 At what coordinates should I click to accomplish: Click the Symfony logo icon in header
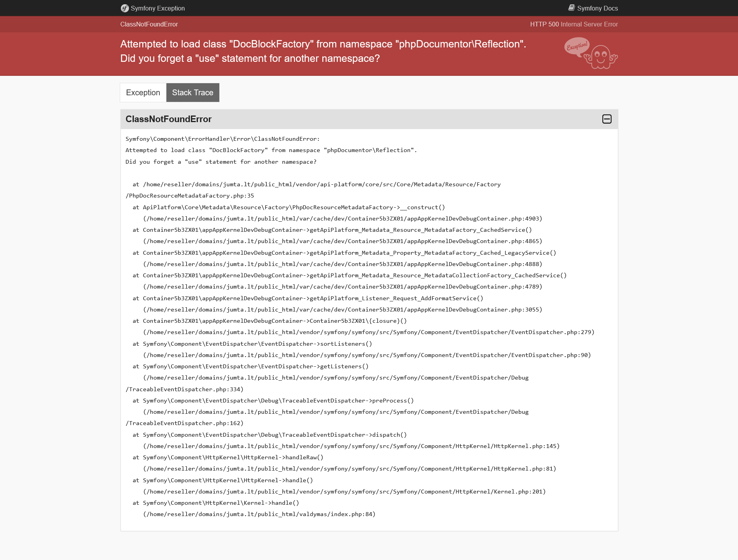coord(124,8)
